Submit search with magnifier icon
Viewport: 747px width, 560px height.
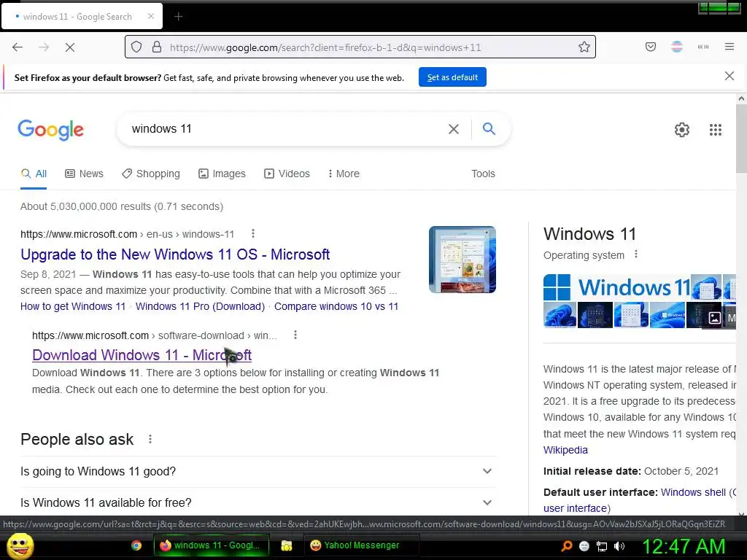489,128
